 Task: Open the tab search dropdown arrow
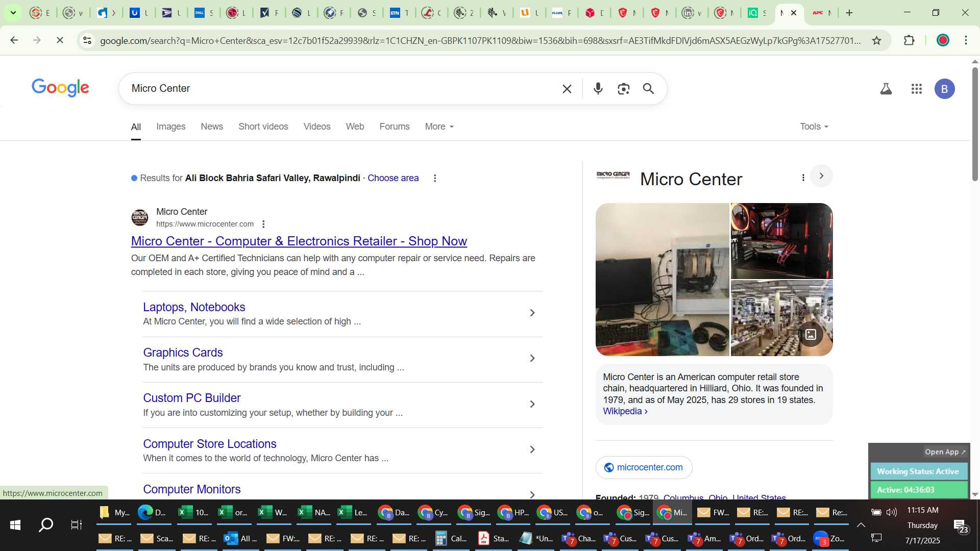pyautogui.click(x=13, y=13)
